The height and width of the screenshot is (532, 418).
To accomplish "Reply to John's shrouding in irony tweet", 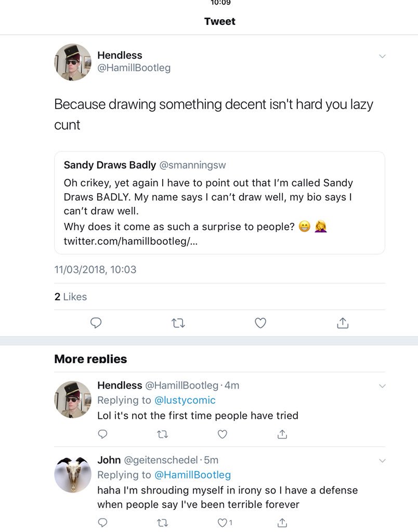I will pos(103,522).
